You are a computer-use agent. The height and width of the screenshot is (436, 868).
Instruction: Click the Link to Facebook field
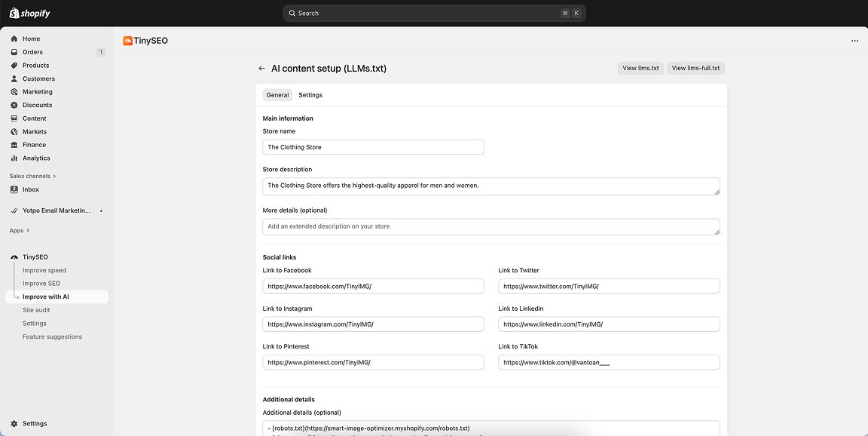tap(373, 287)
